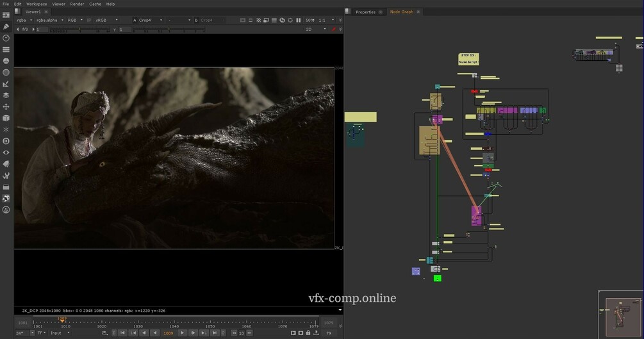This screenshot has width=644, height=339.
Task: Open the RGB display channel dropdown
Action: coord(75,20)
